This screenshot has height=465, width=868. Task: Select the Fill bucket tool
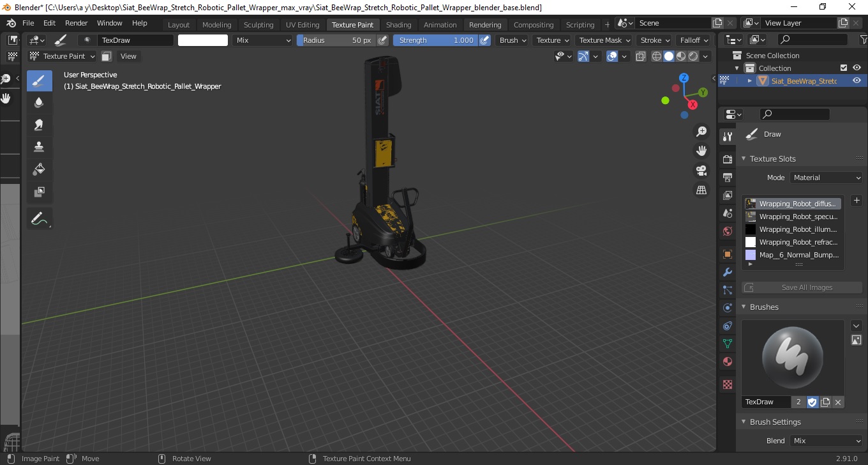point(39,169)
